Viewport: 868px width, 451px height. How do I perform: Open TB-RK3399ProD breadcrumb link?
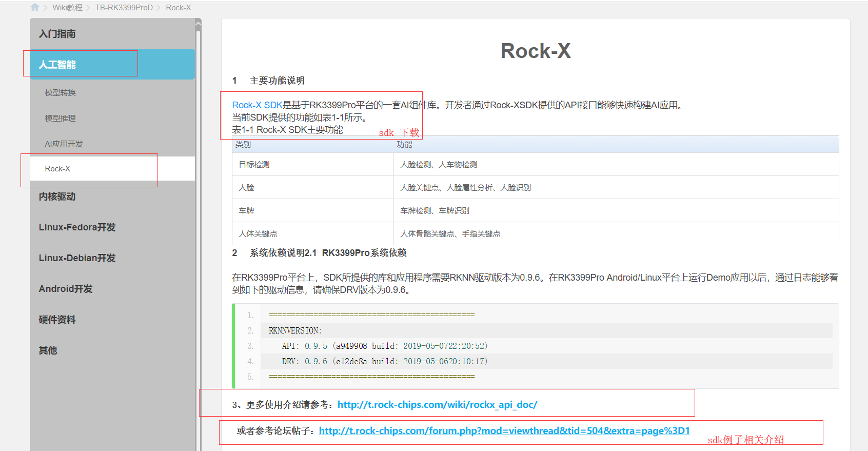tap(124, 8)
